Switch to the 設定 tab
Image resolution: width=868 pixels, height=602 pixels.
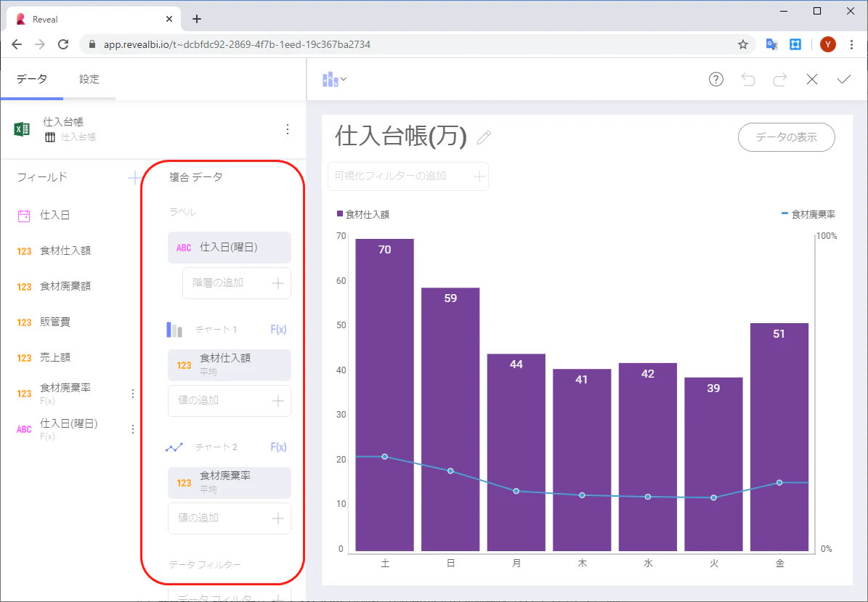(89, 80)
